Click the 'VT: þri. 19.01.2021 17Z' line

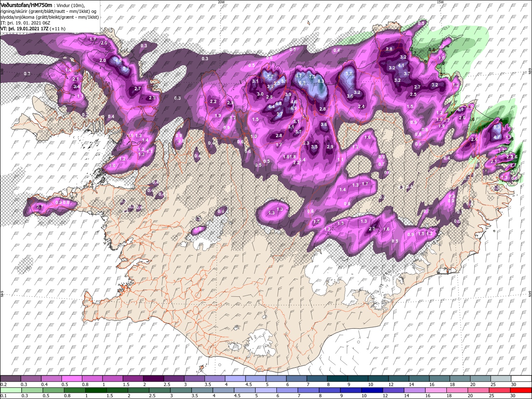[x=25, y=29]
